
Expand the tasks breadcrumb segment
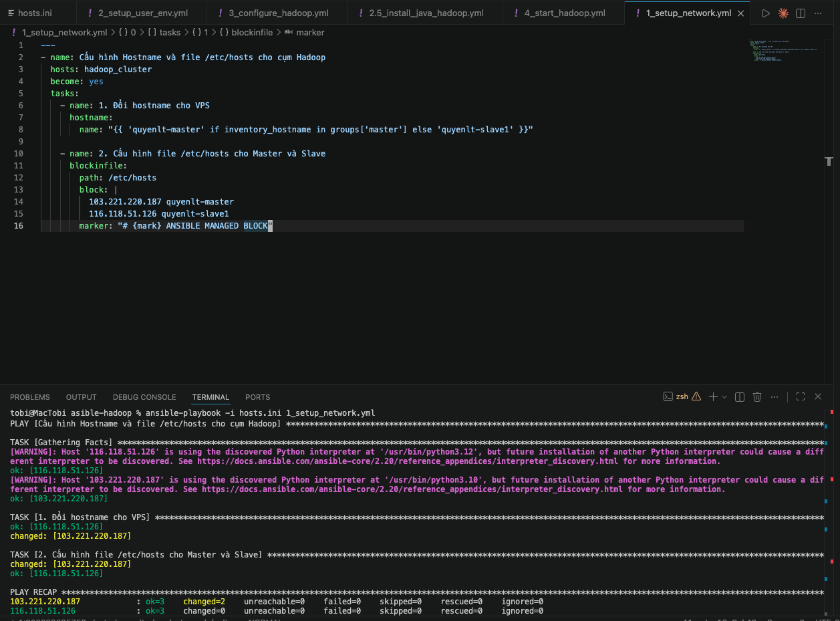170,32
